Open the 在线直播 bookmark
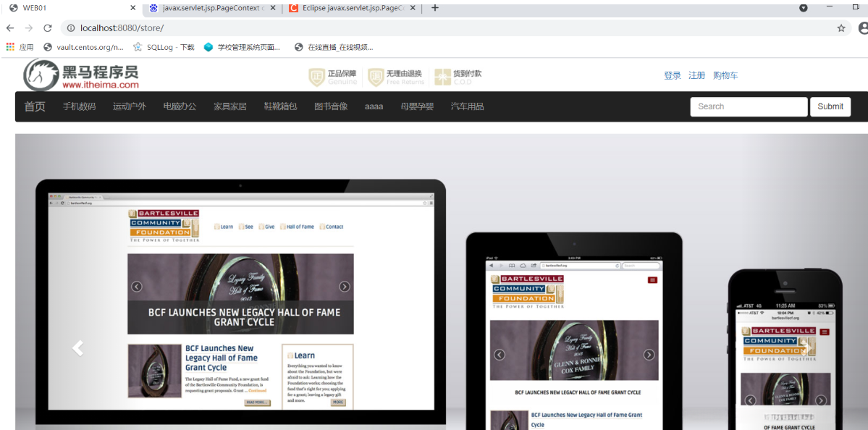868x430 pixels. click(334, 47)
